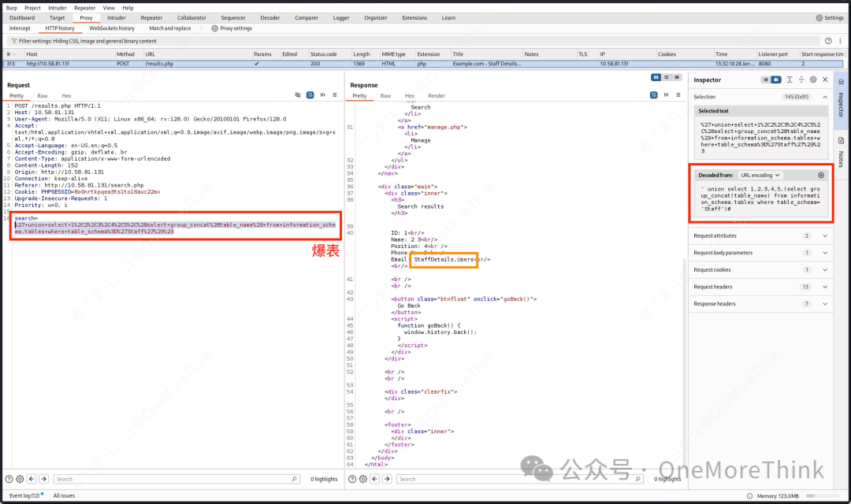This screenshot has height=504, width=851.
Task: Expand Request headers section
Action: (x=761, y=287)
